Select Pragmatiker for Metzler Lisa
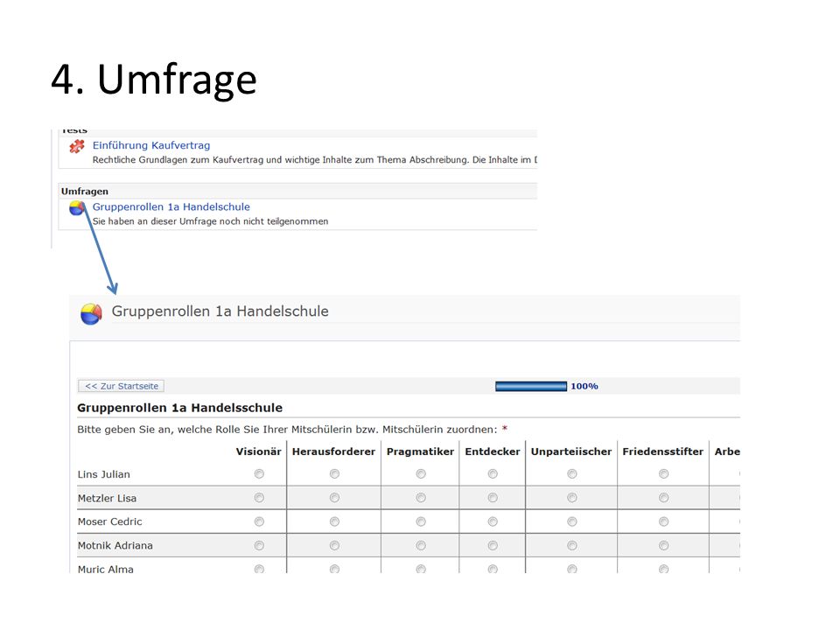840x630 pixels. tap(421, 498)
